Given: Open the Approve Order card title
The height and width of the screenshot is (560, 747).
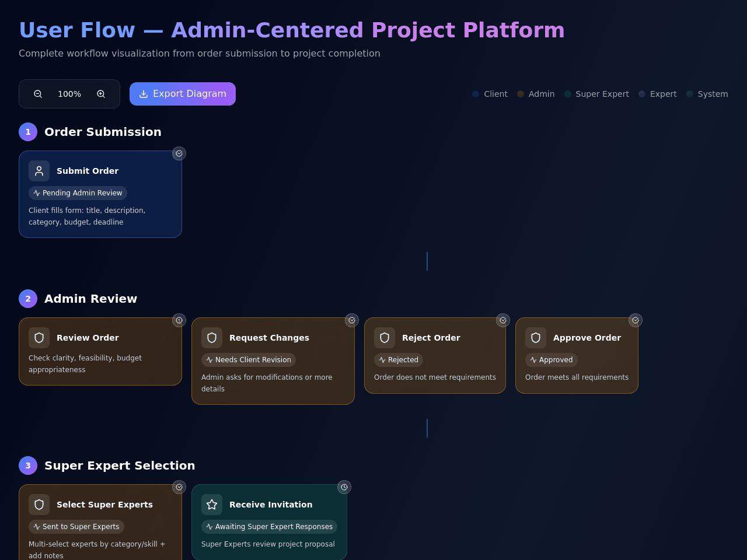Looking at the screenshot, I should pyautogui.click(x=587, y=338).
